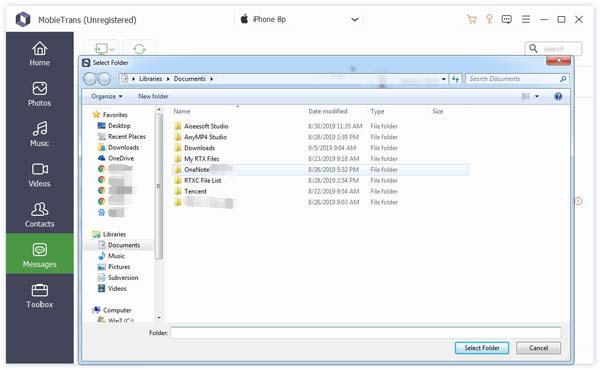Screen dimensions: 600x370
Task: Click the MobieTrans search field
Action: tap(553, 49)
